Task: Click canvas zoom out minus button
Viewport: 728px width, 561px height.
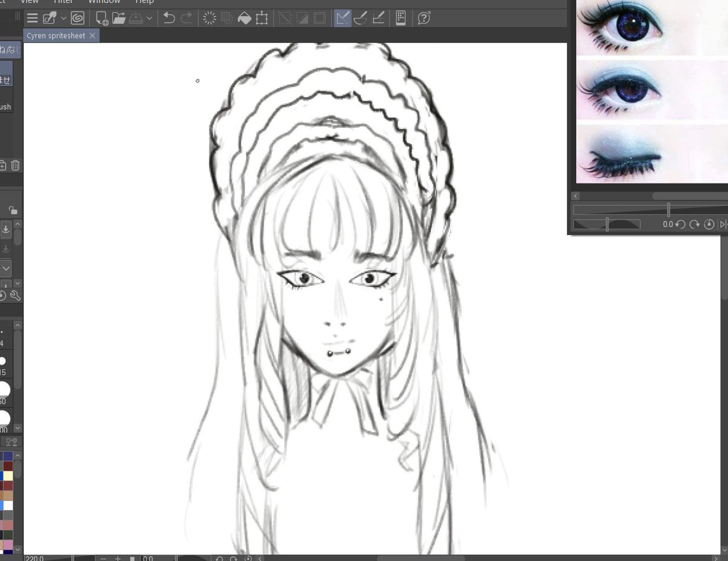Action: (x=103, y=558)
